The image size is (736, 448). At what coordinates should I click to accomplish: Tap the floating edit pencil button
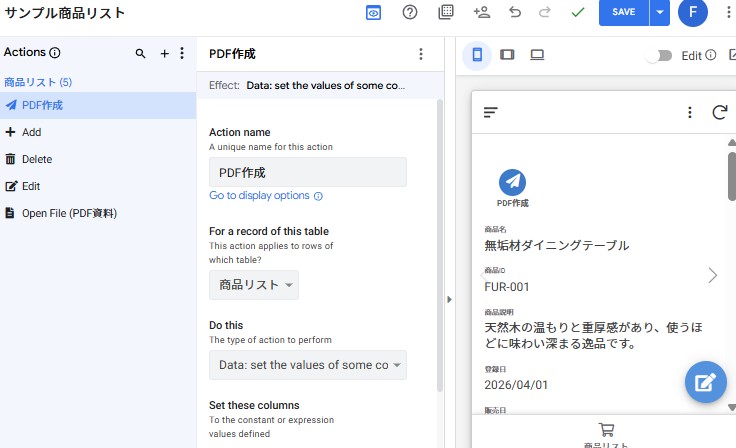[x=705, y=382]
